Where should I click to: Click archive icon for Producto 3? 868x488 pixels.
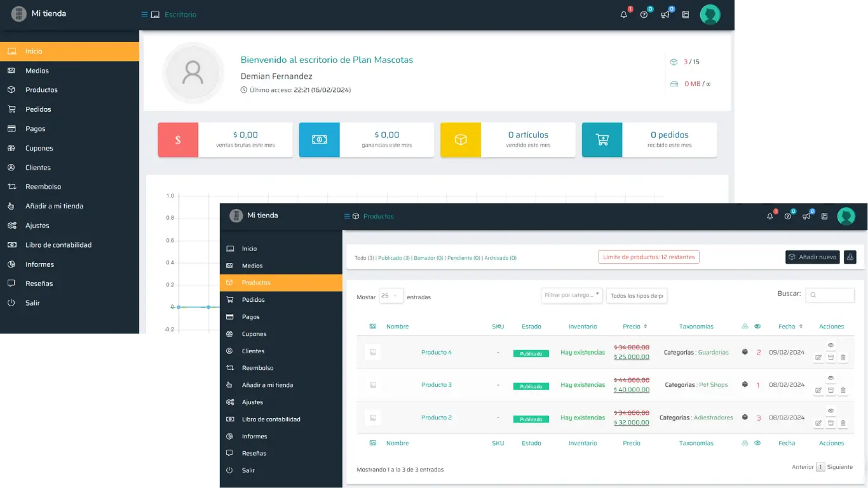point(831,390)
